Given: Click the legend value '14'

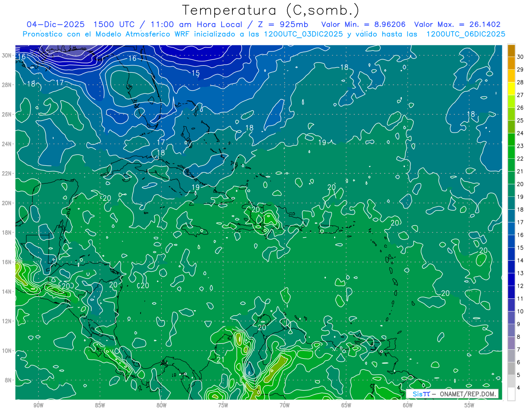Looking at the screenshot, I should [x=520, y=261].
